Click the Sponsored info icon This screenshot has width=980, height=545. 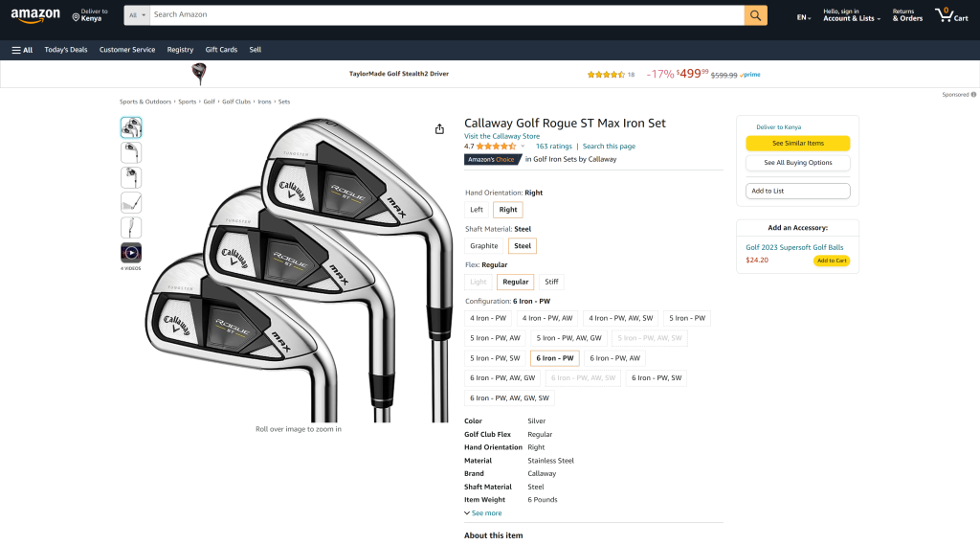pyautogui.click(x=973, y=95)
